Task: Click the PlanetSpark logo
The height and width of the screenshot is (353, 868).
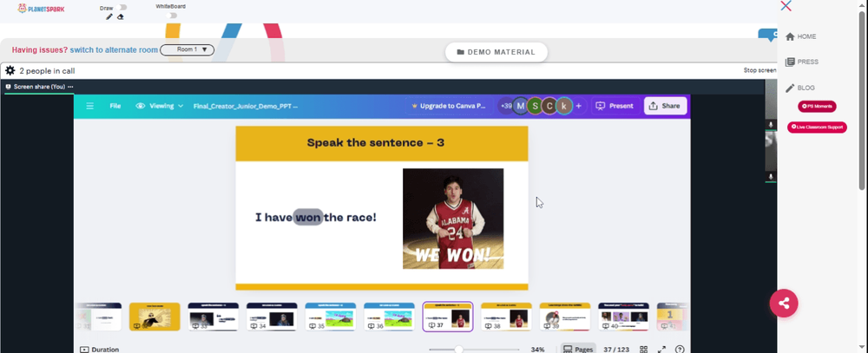Action: [x=41, y=9]
